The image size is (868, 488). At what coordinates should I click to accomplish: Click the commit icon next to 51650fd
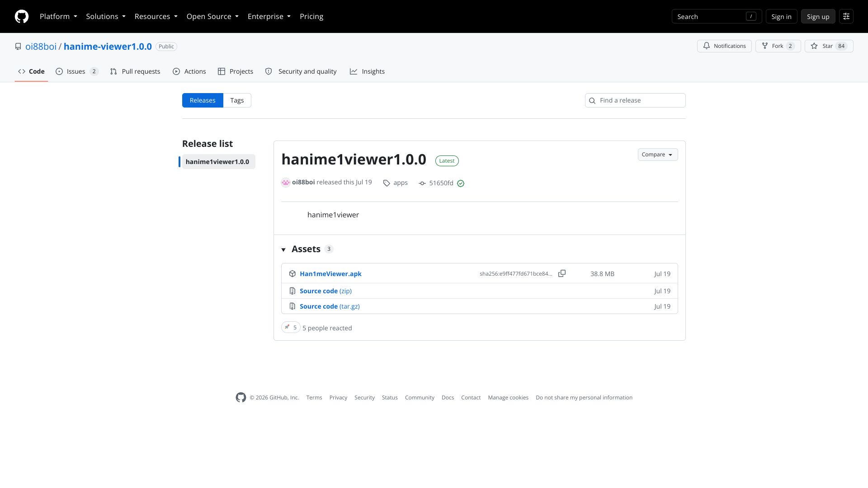click(422, 183)
